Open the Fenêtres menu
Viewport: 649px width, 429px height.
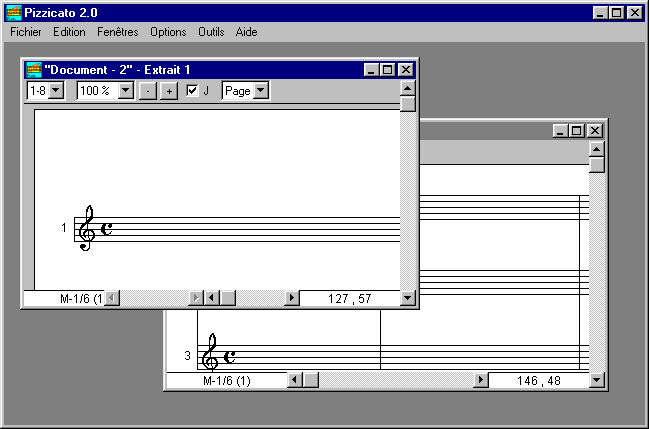pos(118,32)
